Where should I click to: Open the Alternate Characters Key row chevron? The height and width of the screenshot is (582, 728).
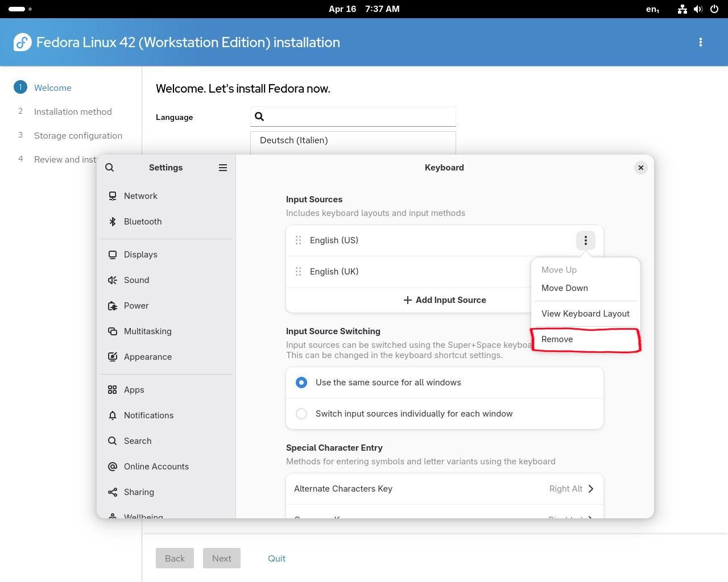click(591, 489)
